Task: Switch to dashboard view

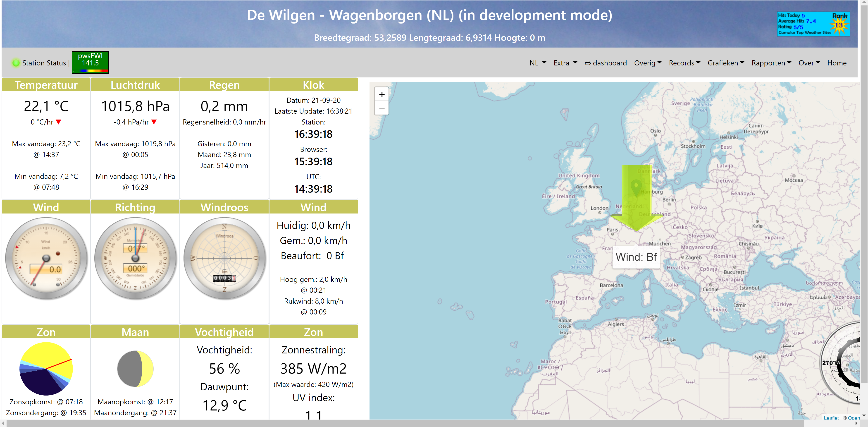Action: 606,63
